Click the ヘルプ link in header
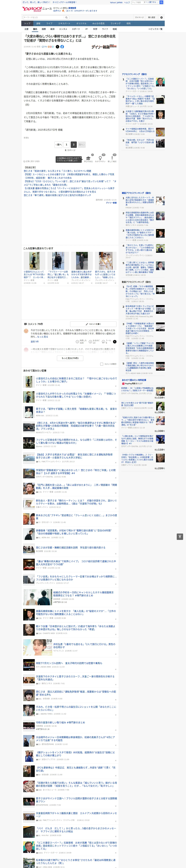The height and width of the screenshot is (868, 186). click(127, 2)
